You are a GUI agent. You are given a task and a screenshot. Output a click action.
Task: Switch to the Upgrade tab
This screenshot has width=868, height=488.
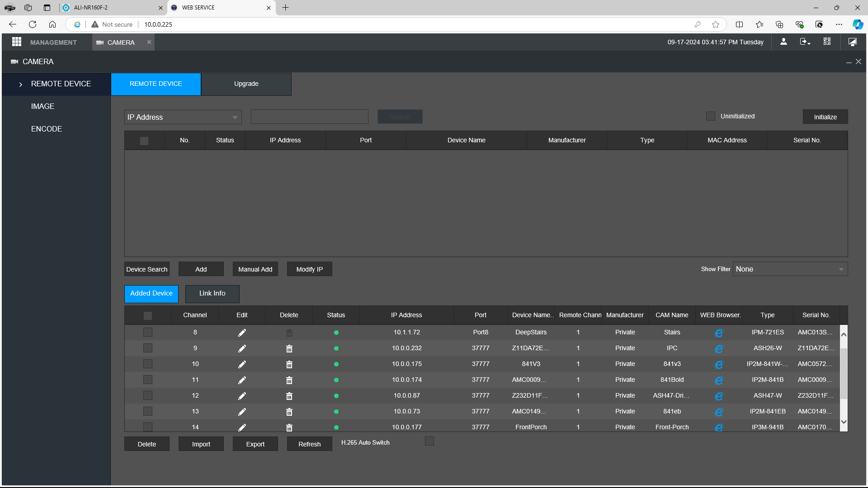click(x=246, y=84)
